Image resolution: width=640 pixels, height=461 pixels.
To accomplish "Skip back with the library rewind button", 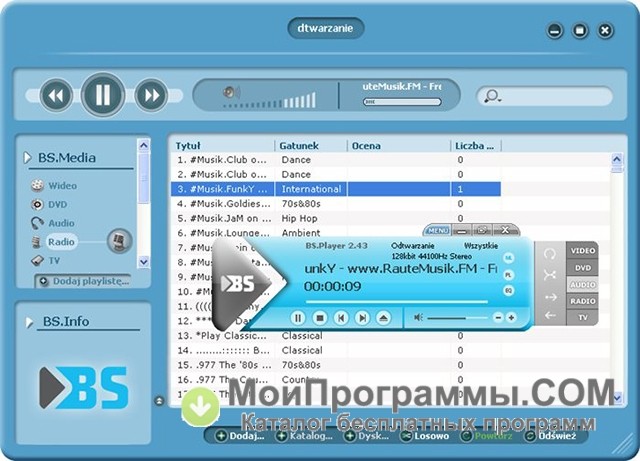I will (56, 95).
